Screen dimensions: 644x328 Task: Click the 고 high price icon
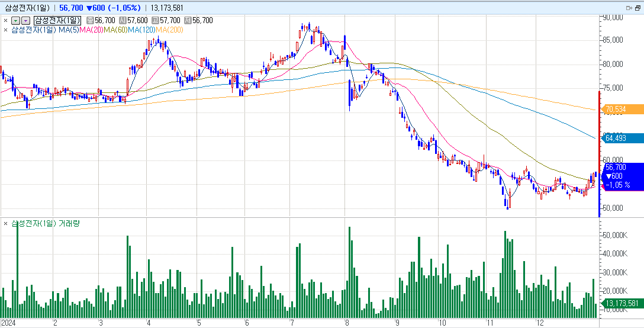click(155, 21)
